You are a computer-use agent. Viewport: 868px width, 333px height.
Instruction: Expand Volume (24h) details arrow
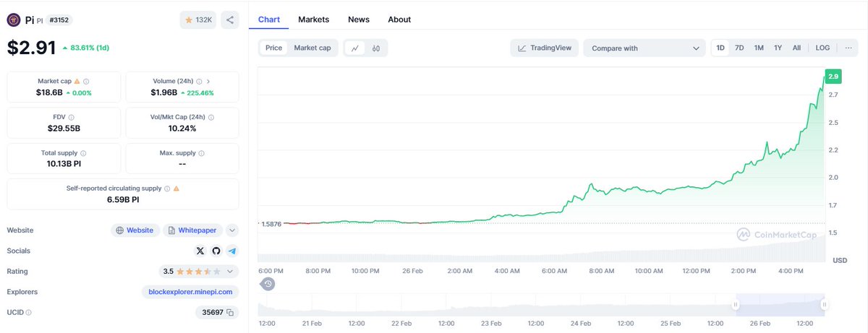(208, 82)
